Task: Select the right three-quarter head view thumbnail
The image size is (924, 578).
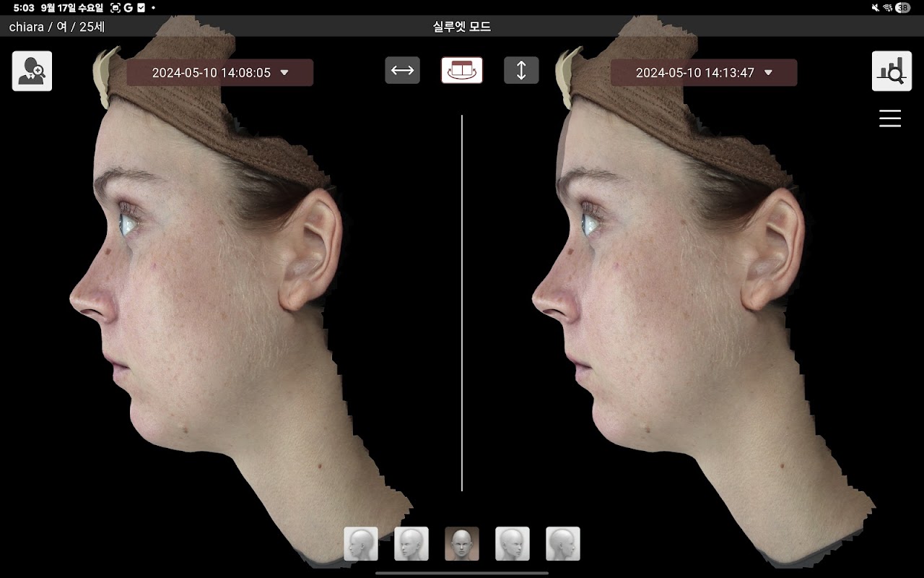Action: click(513, 543)
